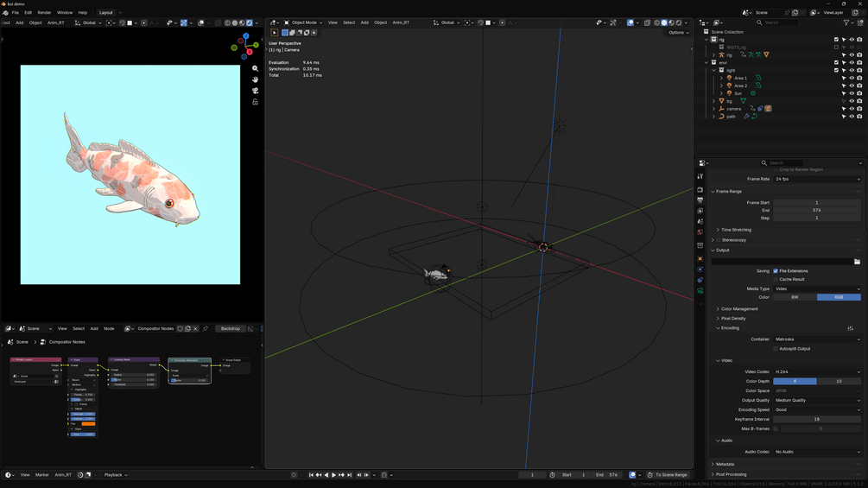Click the play animation button in the timeline
The width and height of the screenshot is (868, 488).
click(333, 475)
